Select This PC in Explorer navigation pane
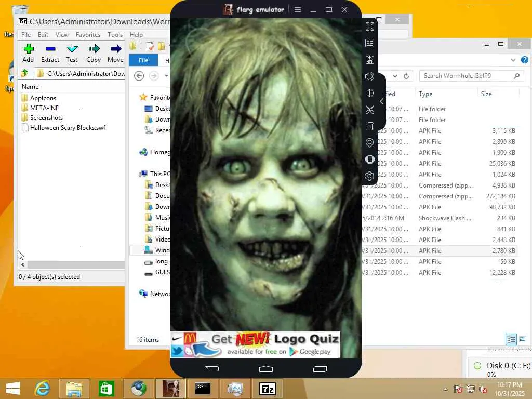 [x=155, y=174]
